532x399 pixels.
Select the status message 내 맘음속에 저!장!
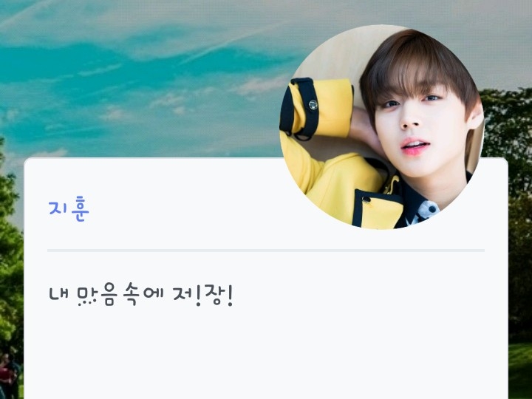(x=141, y=296)
